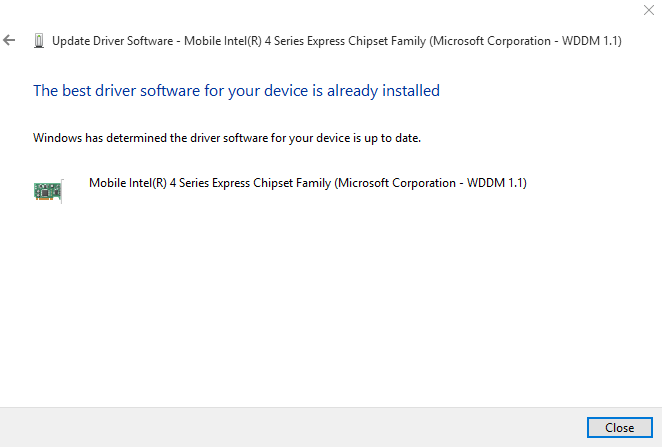
Task: Close the dialog using the Close button
Action: (x=619, y=428)
